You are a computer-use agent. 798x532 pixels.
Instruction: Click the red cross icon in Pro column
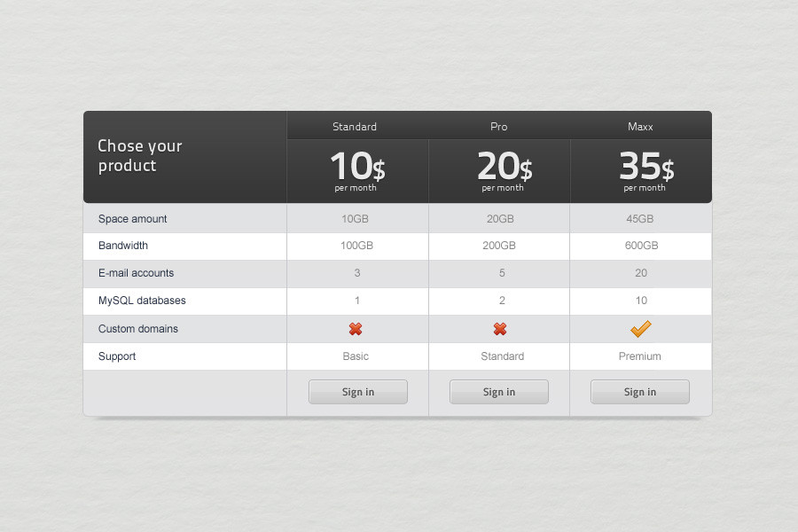coord(500,329)
